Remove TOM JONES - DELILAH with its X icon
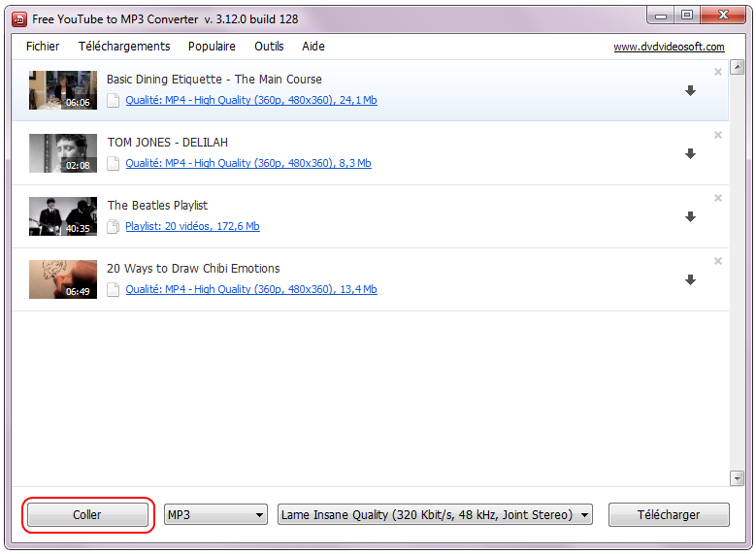Image resolution: width=756 pixels, height=554 pixels. click(x=718, y=135)
